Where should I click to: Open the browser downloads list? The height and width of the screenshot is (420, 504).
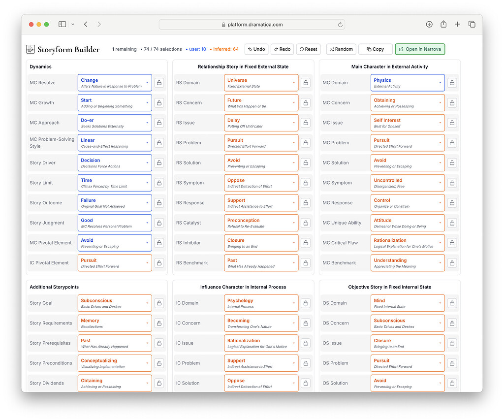pyautogui.click(x=429, y=24)
